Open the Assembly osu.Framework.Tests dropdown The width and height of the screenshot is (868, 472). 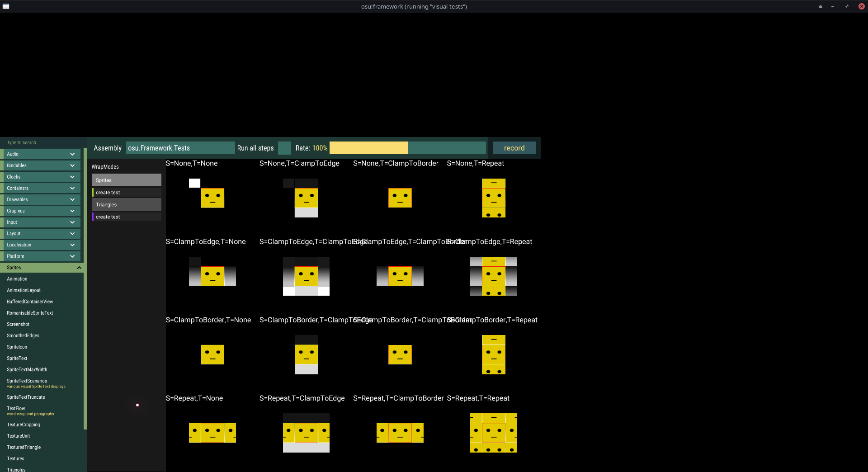coord(180,148)
